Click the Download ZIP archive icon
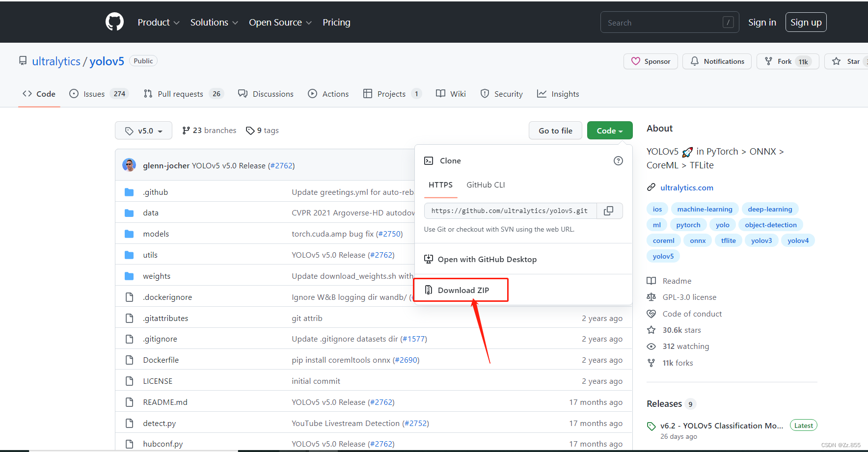 [429, 290]
